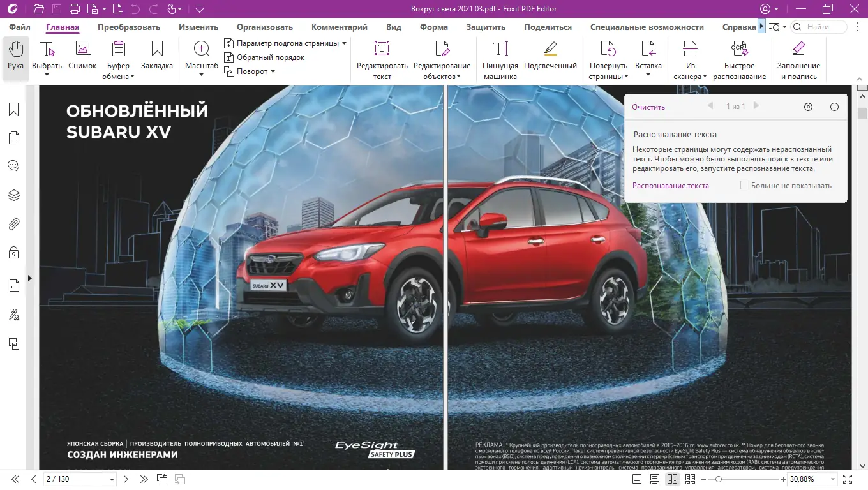Open the Из сканера dropdown
The image size is (868, 490).
(705, 77)
